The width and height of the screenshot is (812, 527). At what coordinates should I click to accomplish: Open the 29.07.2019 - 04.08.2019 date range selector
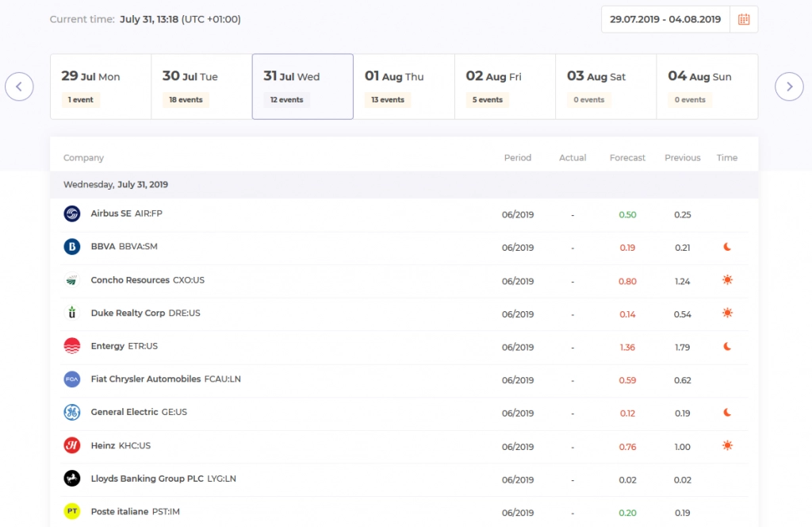pos(665,20)
